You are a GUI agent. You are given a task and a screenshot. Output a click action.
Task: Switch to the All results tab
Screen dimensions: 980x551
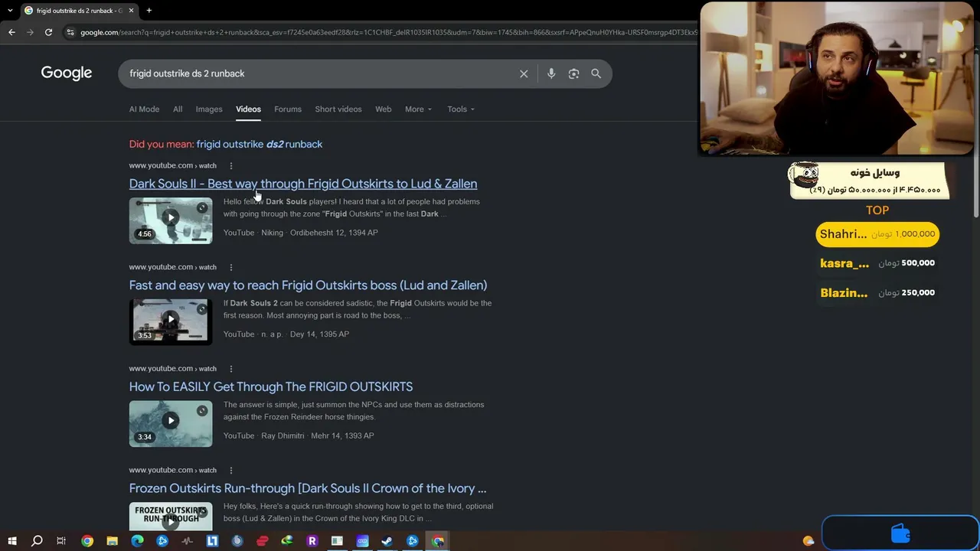coord(178,109)
